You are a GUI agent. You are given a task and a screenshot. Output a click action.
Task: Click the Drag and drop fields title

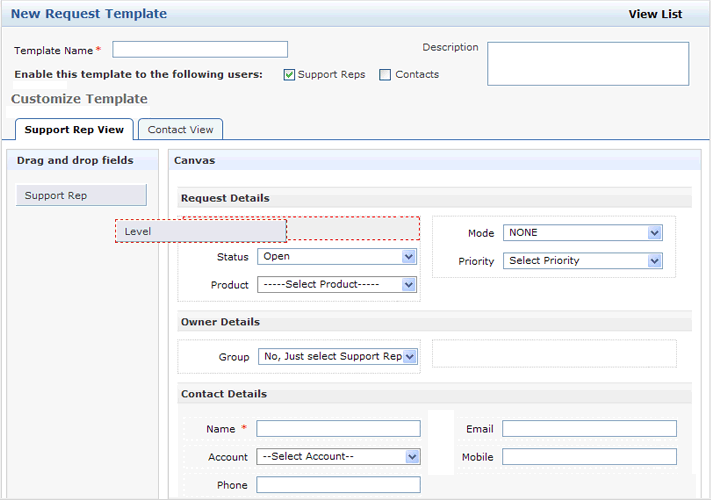click(x=75, y=160)
